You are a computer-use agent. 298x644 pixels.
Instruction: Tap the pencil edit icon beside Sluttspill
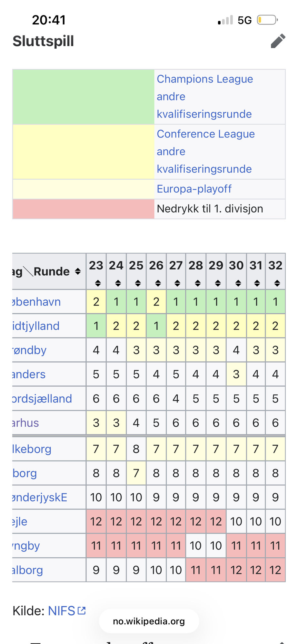(278, 41)
